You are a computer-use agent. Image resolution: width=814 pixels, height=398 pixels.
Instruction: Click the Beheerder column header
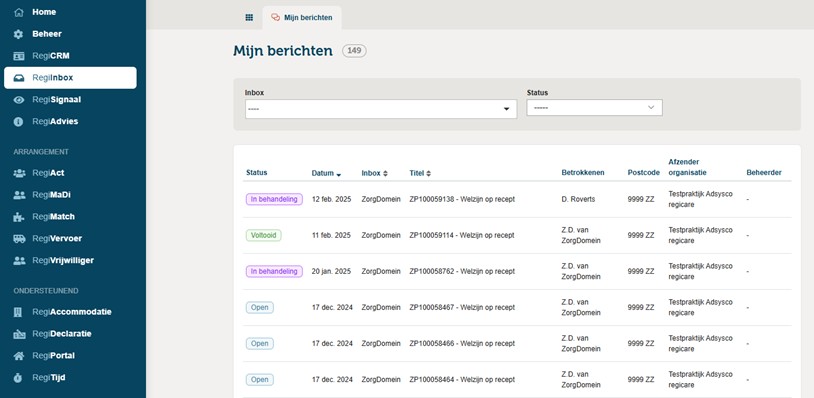click(764, 173)
